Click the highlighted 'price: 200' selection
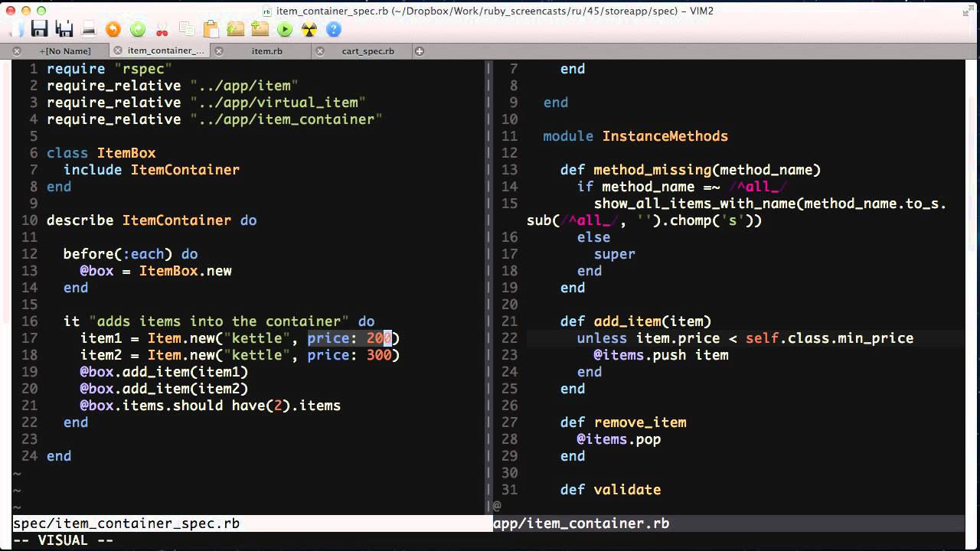This screenshot has width=980, height=551. tap(350, 338)
